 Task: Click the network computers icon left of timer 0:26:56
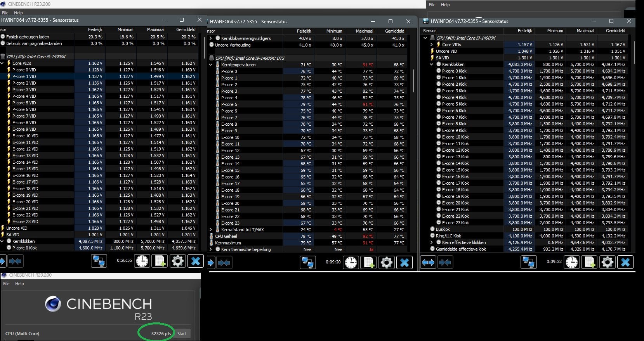tap(99, 261)
